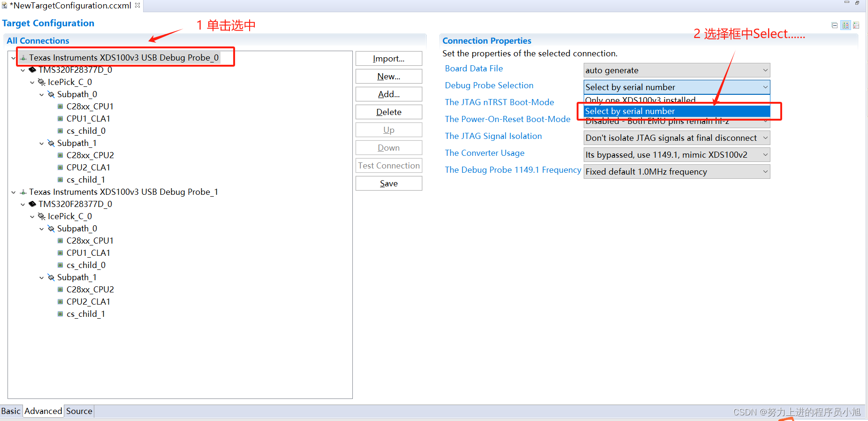The image size is (868, 421).
Task: Click the C28xx_CPU1 core icon under Probe_0
Action: point(60,107)
